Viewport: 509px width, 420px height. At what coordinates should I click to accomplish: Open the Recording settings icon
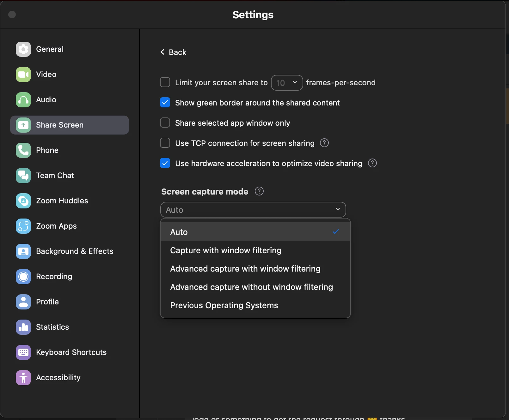tap(23, 277)
